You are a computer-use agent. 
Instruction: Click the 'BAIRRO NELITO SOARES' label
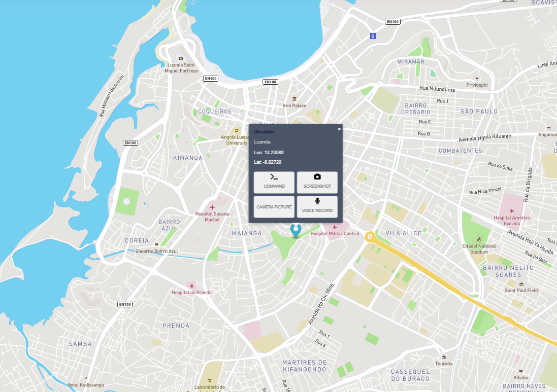508,271
